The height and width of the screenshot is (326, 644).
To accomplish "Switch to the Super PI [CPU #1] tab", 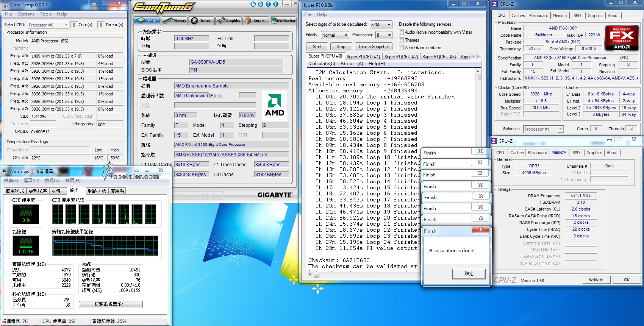I will pyautogui.click(x=363, y=56).
